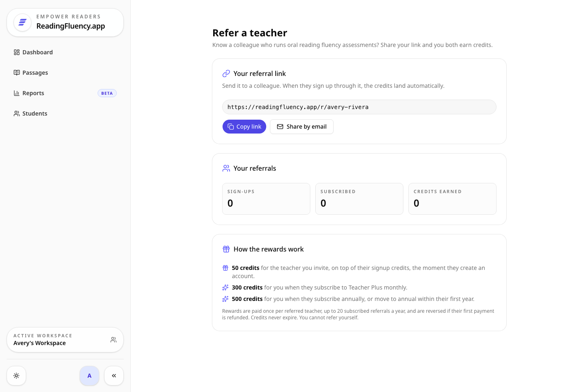Click the Passages book icon
The height and width of the screenshot is (392, 588).
click(x=17, y=73)
